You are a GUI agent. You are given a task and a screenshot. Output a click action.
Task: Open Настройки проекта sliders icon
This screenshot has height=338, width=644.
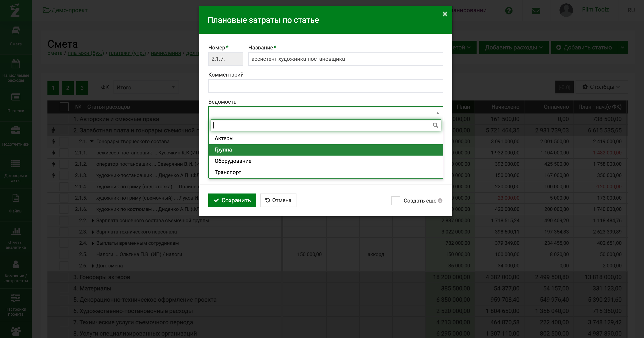tap(16, 298)
